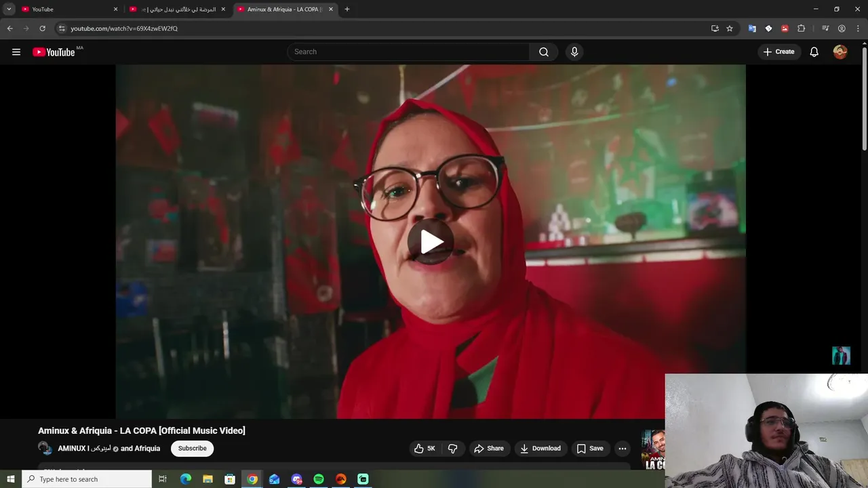
Task: Open the Windows Start menu
Action: [10, 479]
